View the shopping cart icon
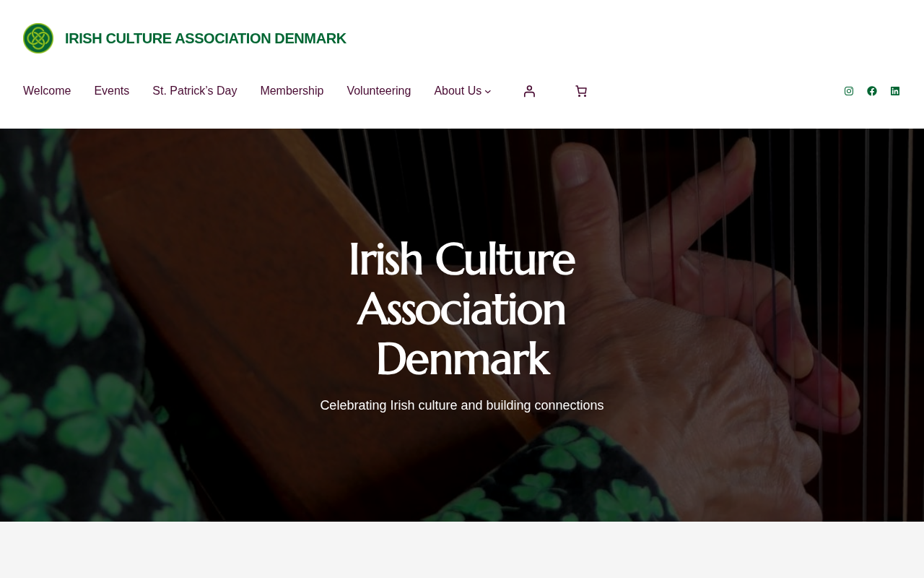The width and height of the screenshot is (924, 578). [581, 91]
